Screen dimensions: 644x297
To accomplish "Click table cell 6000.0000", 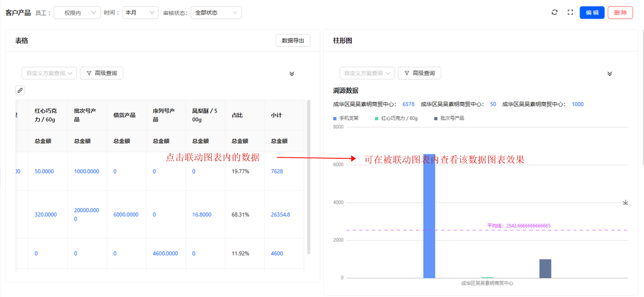I will [126, 215].
